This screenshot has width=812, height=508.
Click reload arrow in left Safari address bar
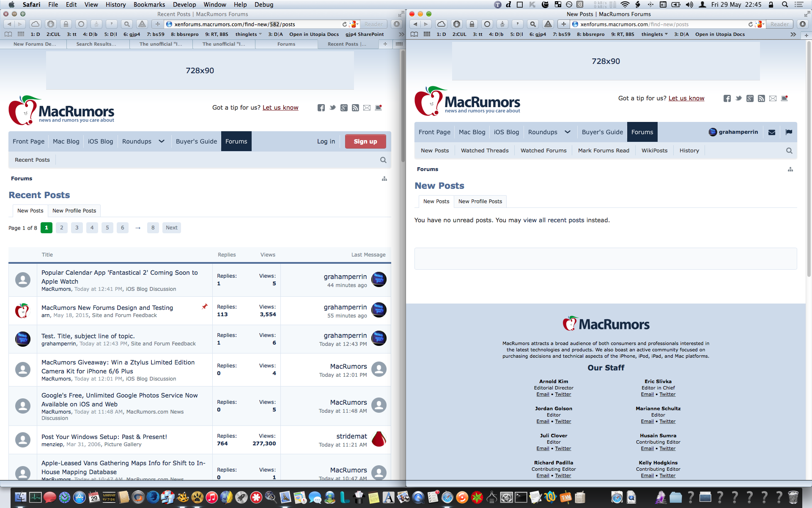344,25
